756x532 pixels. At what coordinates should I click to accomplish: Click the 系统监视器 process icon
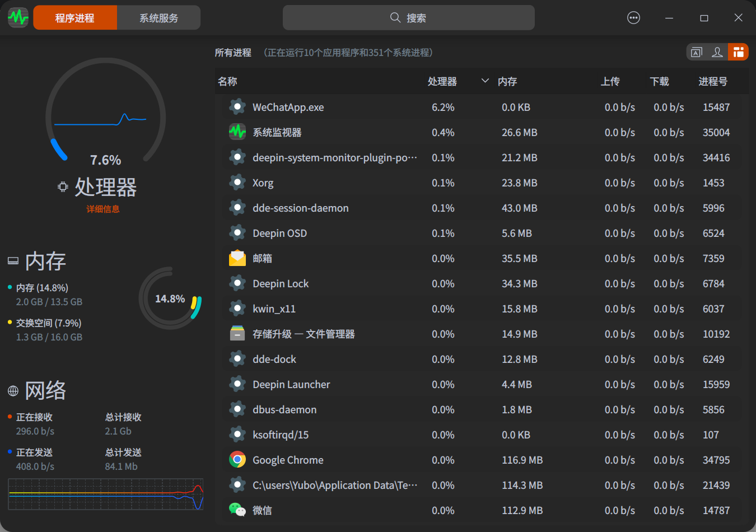pyautogui.click(x=237, y=132)
